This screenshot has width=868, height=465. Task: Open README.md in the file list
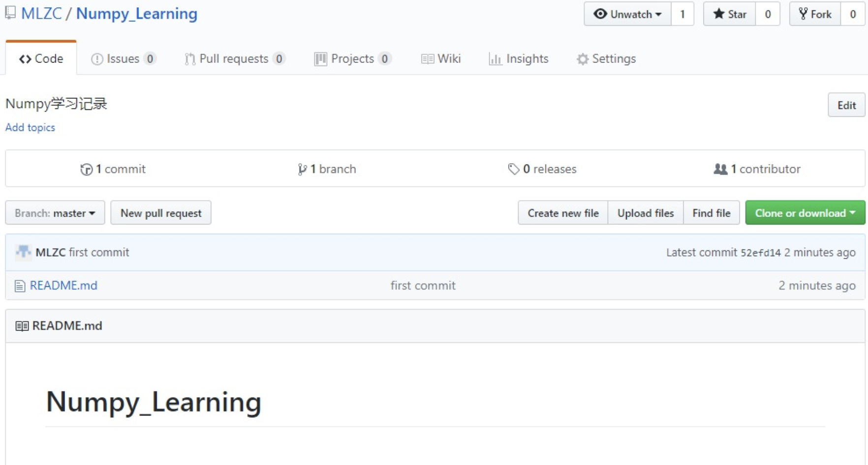[x=63, y=285]
